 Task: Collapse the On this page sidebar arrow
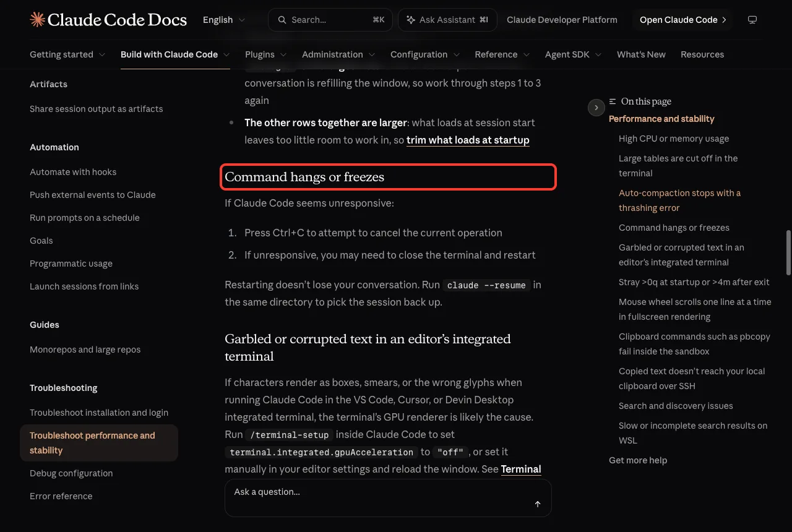click(x=596, y=108)
